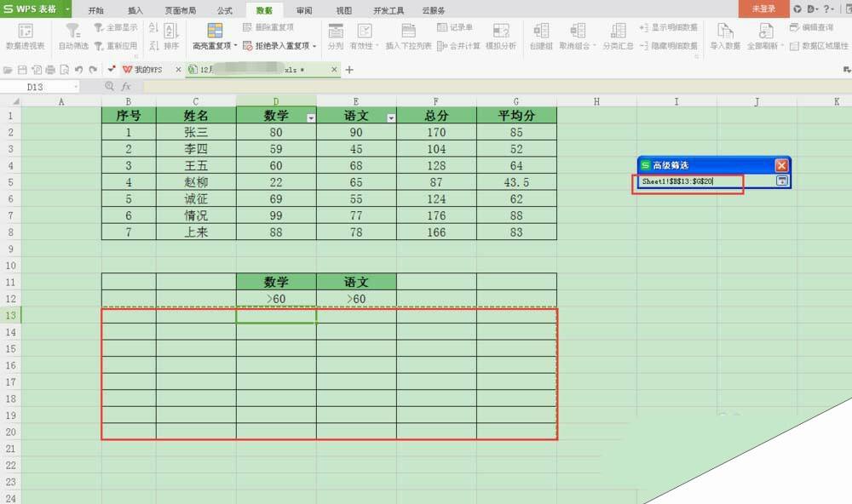The width and height of the screenshot is (852, 504).
Task: Switch to the 插入 ribbon tab
Action: [135, 10]
